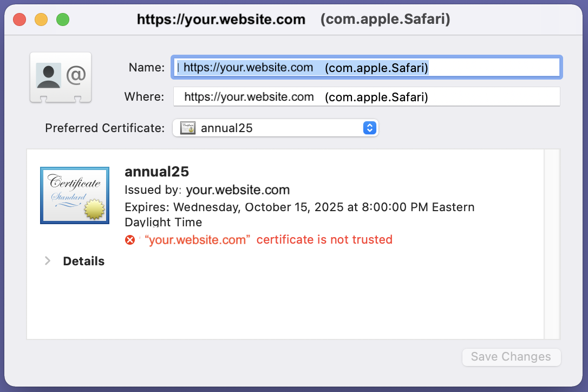Click the annual25 certificate heading

[x=157, y=172]
